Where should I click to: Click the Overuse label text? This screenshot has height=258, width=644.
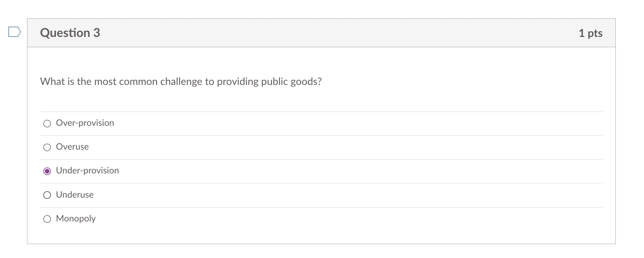(72, 147)
